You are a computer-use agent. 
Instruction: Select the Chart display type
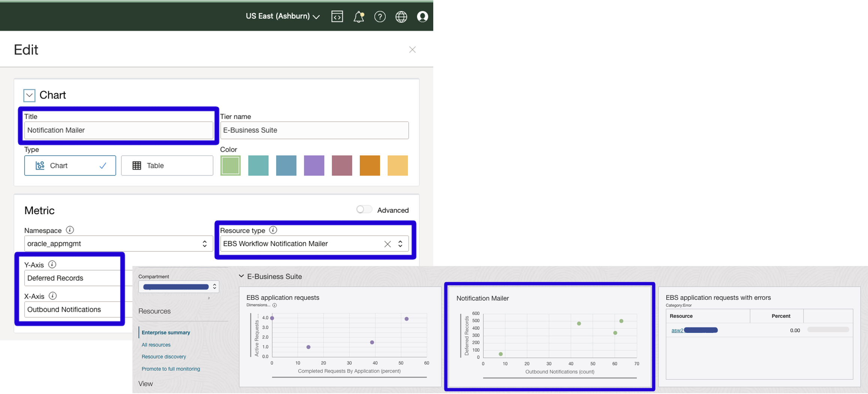coord(70,165)
